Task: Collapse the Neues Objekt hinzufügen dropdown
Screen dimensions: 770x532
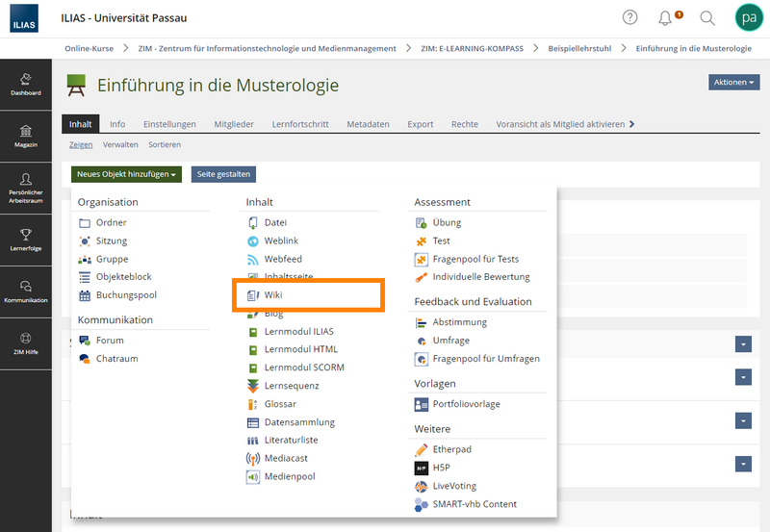Action: [x=126, y=174]
